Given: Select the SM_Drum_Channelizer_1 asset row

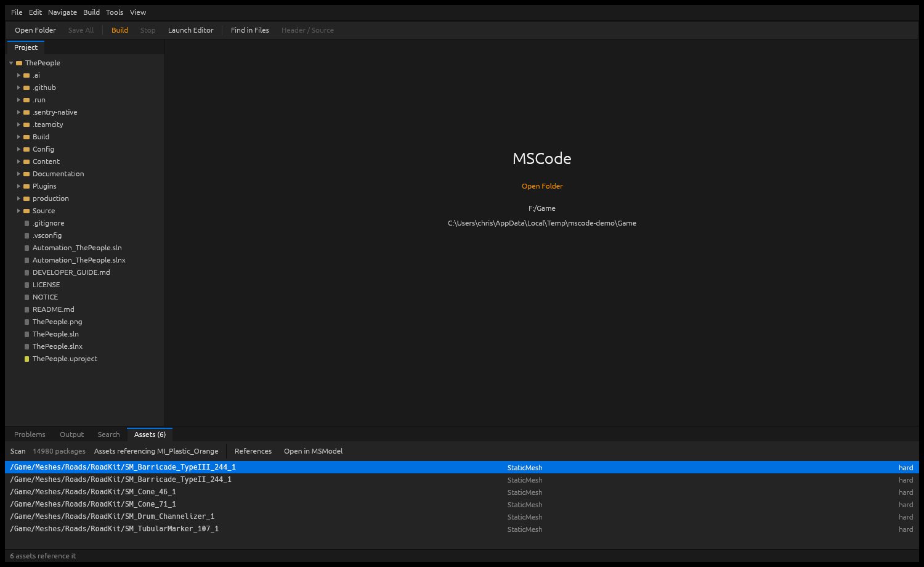Looking at the screenshot, I should 462,516.
